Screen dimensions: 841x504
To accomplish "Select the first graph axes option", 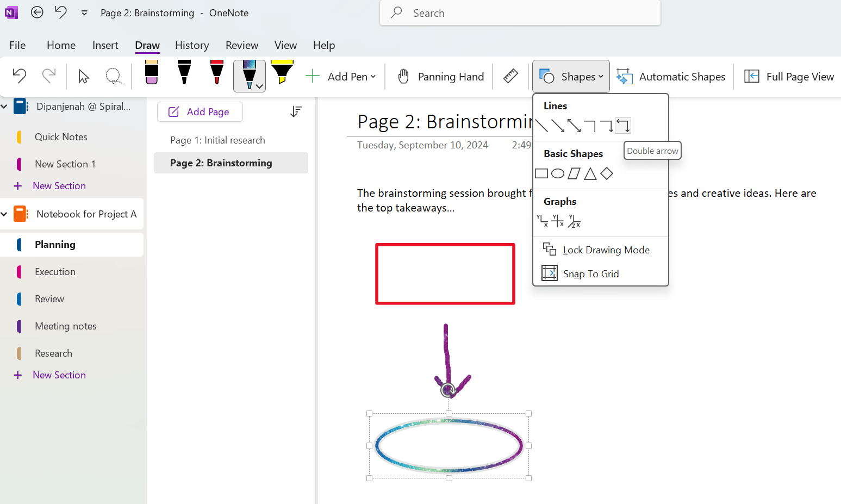I will coord(542,220).
